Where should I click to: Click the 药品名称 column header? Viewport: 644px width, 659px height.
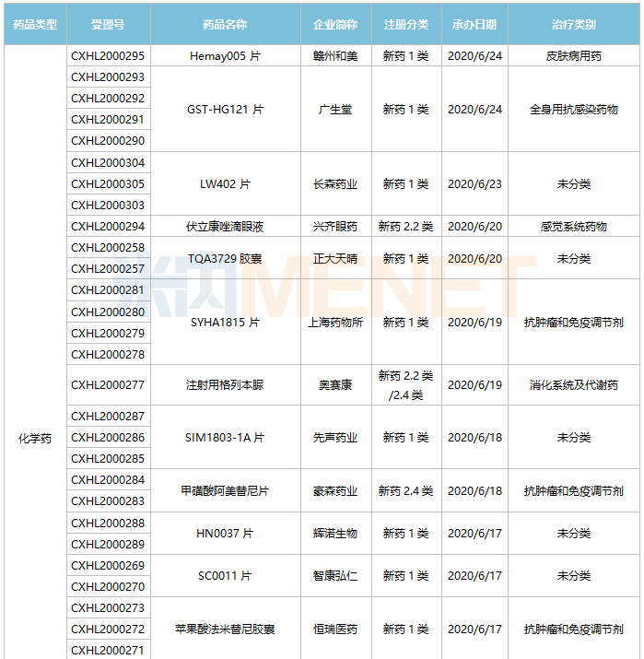pos(225,24)
